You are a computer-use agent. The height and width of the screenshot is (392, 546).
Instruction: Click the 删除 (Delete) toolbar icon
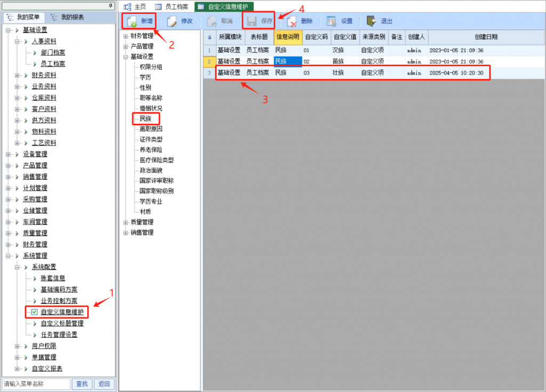[x=292, y=21]
